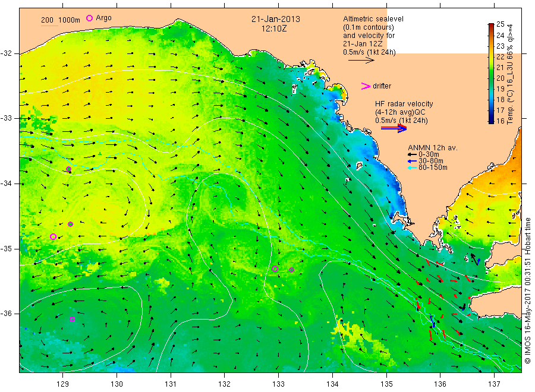Click the '135' longitude axis label
The image size is (535, 392).
pos(386,384)
